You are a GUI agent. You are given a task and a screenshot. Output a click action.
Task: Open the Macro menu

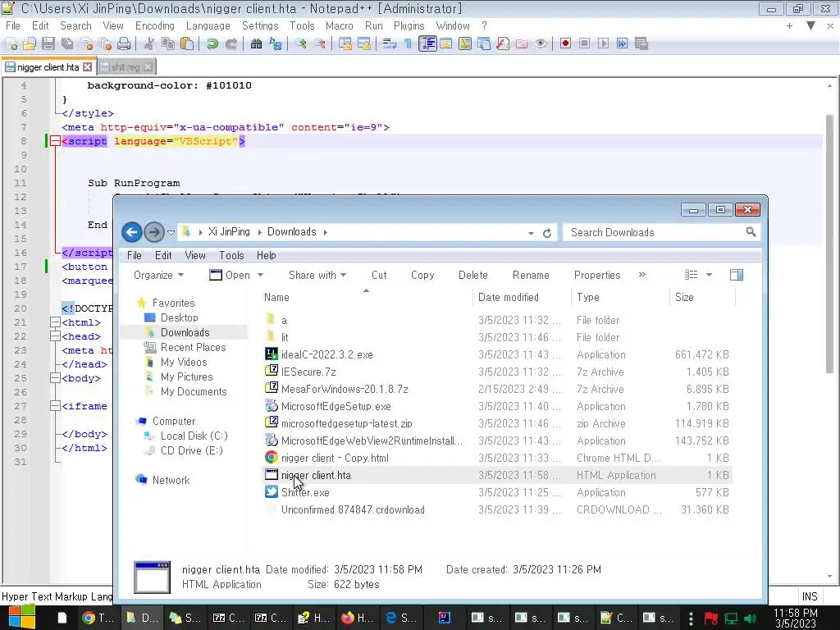(x=339, y=25)
